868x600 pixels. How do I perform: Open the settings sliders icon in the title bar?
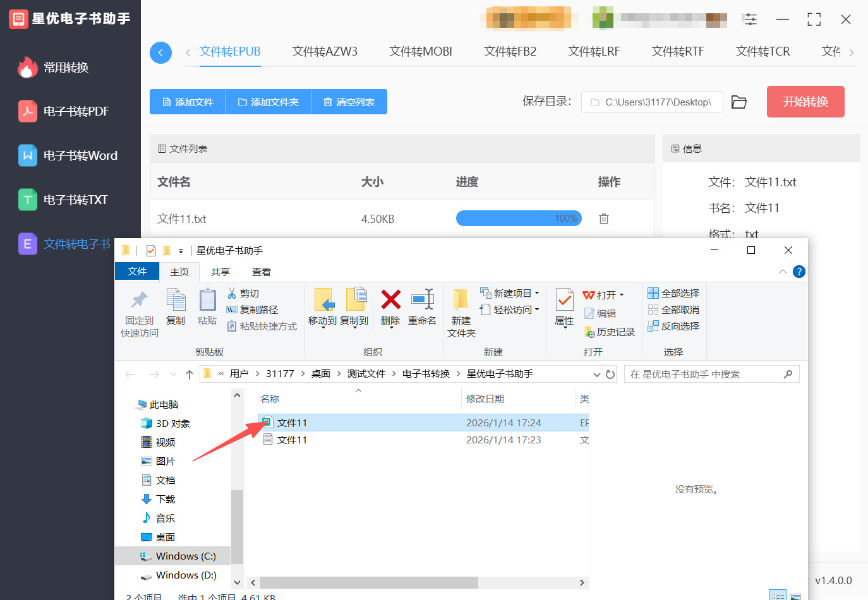pos(750,20)
